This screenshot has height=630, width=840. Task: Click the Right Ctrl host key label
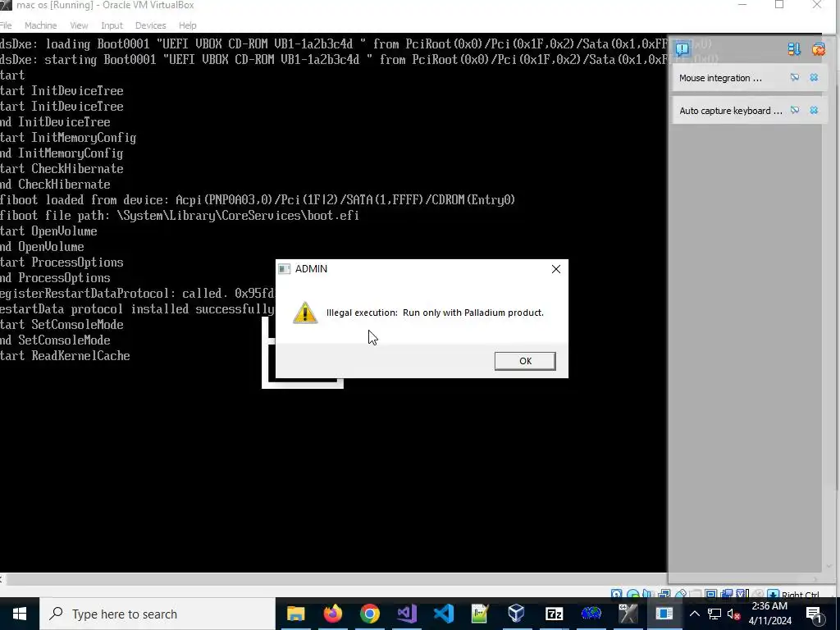tap(801, 595)
